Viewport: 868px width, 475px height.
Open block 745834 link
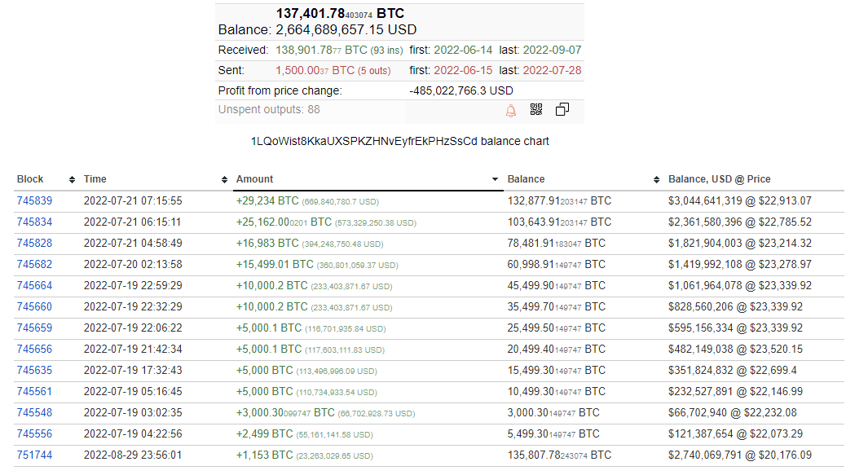34,222
